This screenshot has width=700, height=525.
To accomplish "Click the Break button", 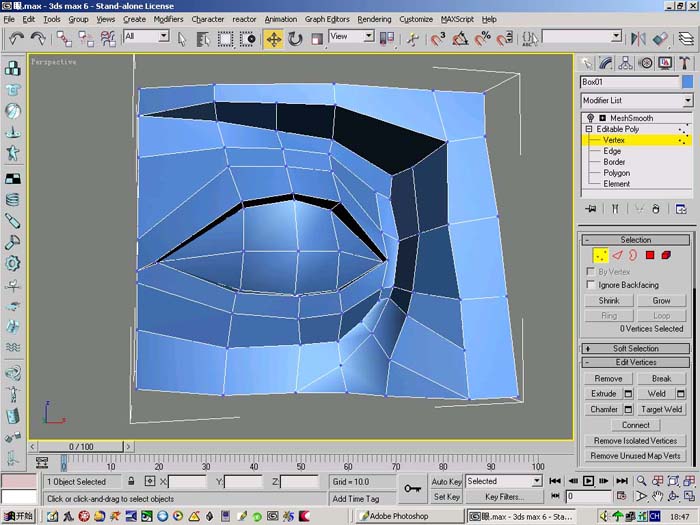I will click(x=661, y=379).
